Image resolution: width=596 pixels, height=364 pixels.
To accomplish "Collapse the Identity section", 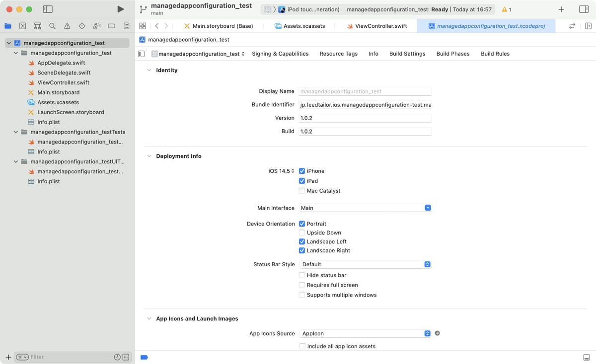I will pos(149,70).
